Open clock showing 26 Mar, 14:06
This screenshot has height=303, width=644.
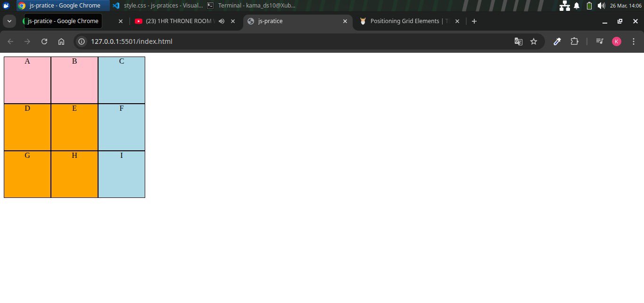click(x=626, y=6)
